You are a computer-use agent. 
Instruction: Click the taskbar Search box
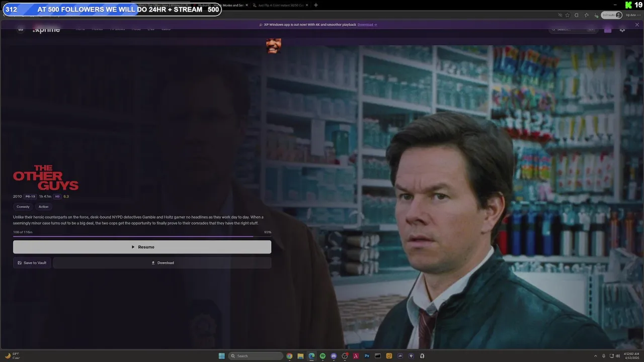[x=256, y=356]
